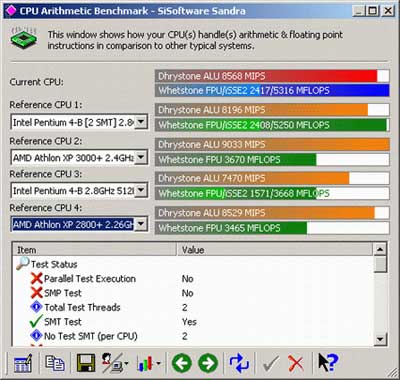Click the Value column header

[x=274, y=250]
